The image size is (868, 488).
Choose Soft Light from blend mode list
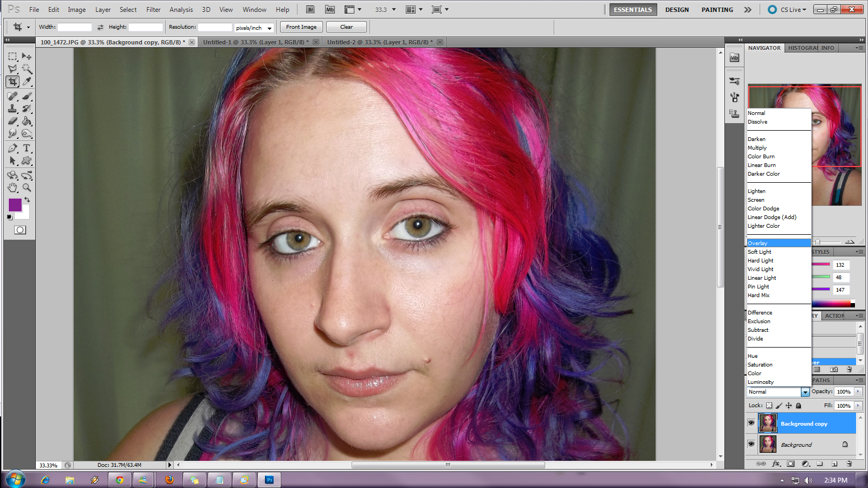pos(759,252)
